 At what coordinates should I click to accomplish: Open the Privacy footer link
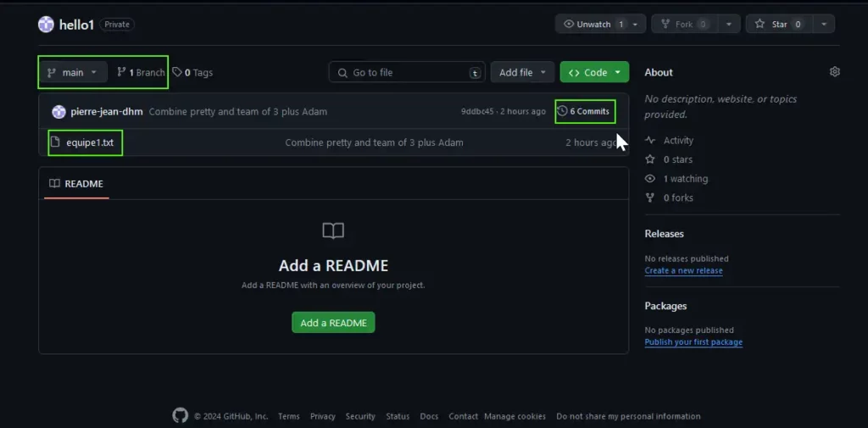[323, 416]
